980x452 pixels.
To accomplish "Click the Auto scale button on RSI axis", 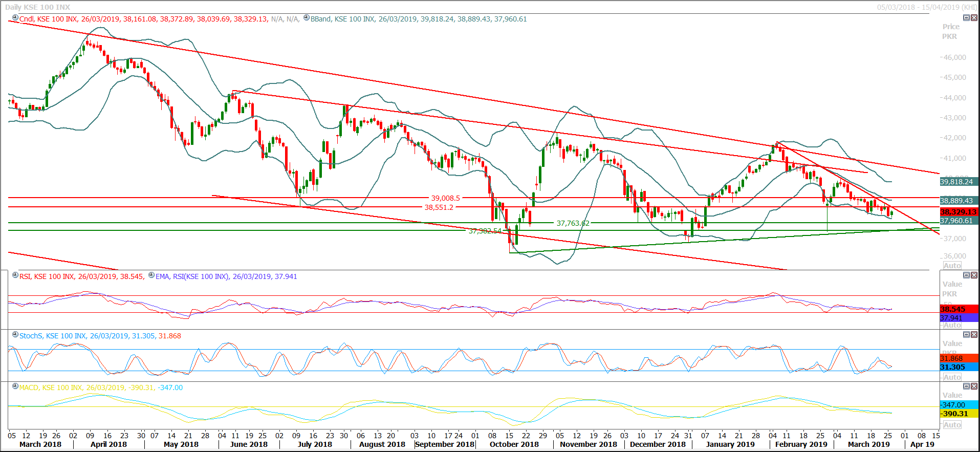I will click(x=952, y=326).
